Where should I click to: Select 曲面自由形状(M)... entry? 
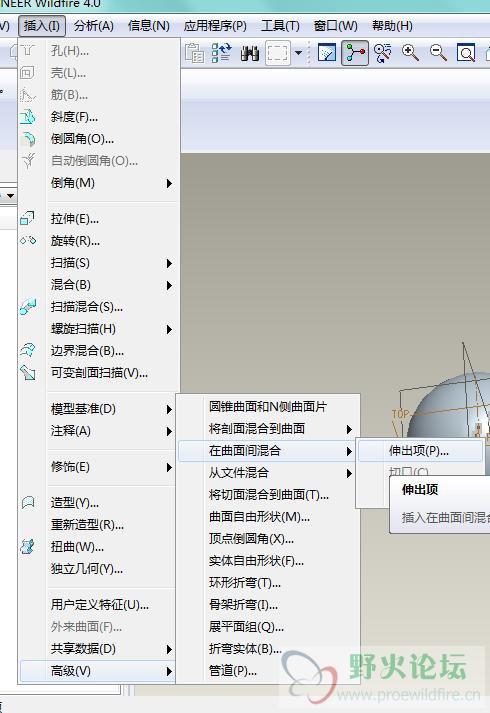(268, 517)
